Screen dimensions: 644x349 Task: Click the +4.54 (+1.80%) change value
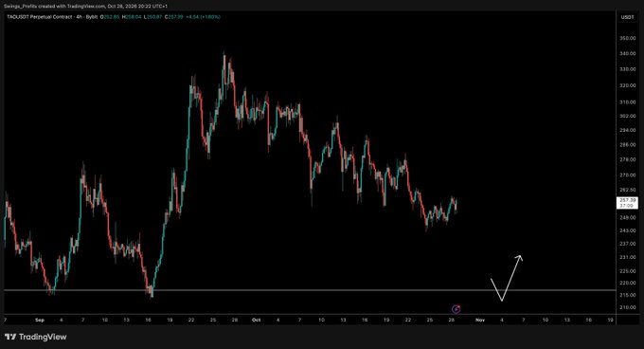(203, 17)
